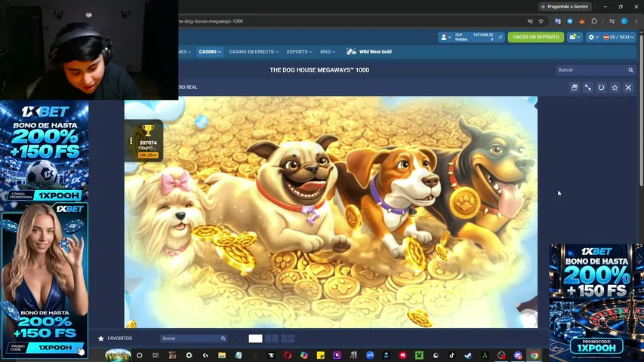Open media control icon in Chrome toolbar
The image size is (644, 362).
point(612,21)
